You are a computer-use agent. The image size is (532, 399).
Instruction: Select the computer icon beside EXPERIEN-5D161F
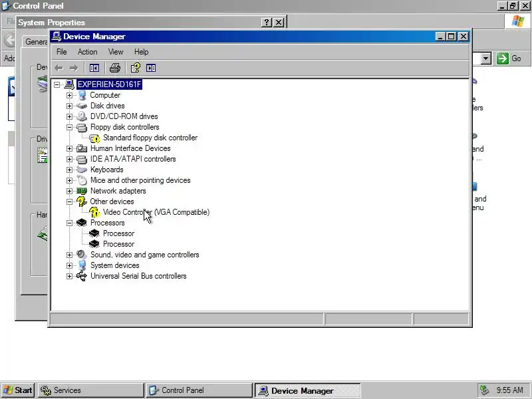[69, 84]
